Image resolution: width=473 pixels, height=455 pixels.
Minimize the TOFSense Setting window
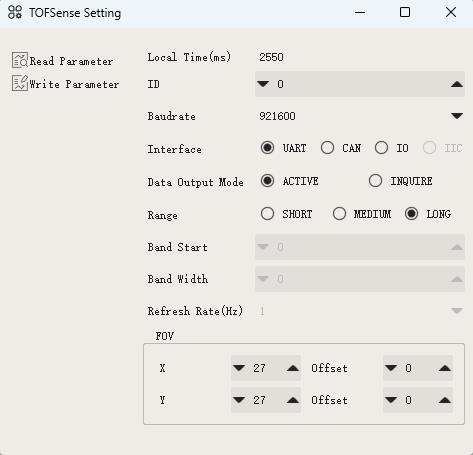[360, 13]
